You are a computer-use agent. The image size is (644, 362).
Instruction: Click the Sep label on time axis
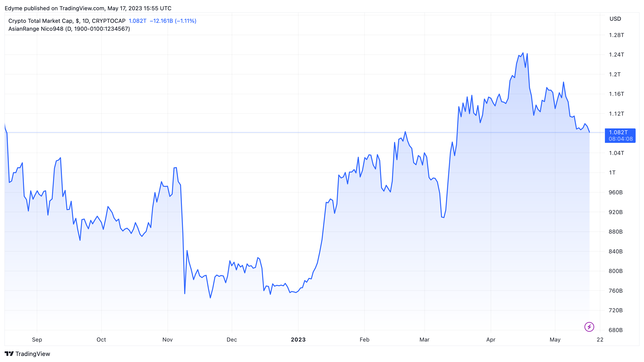[x=37, y=339]
